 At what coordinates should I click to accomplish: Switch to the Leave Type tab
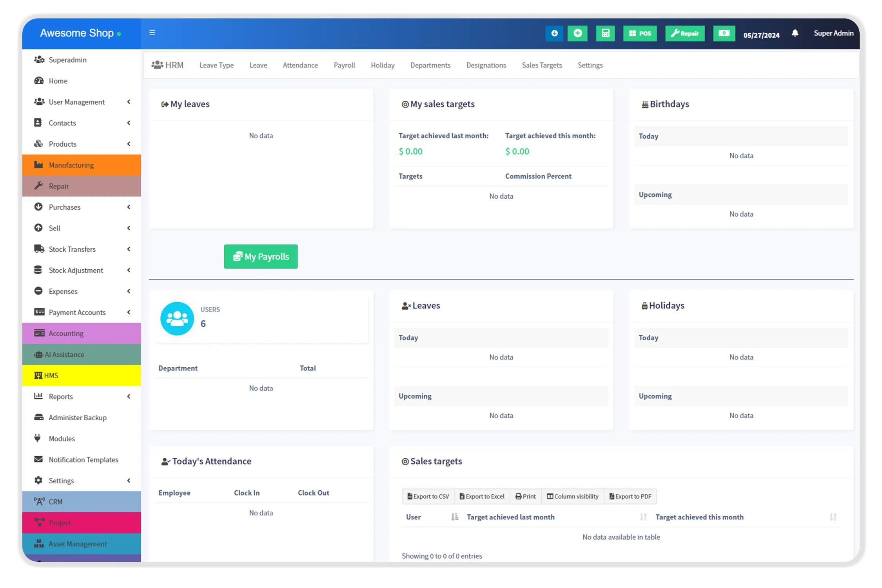click(216, 65)
